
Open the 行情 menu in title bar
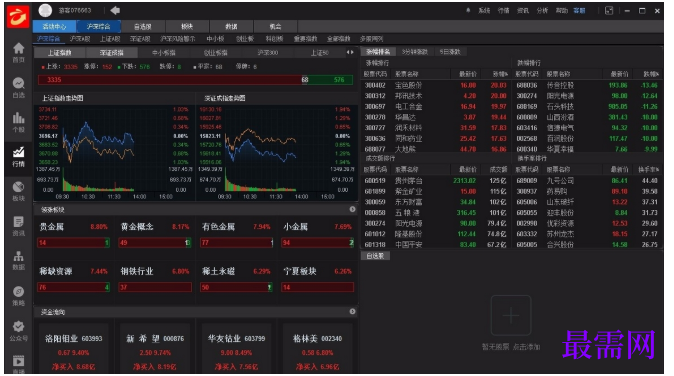pos(503,11)
